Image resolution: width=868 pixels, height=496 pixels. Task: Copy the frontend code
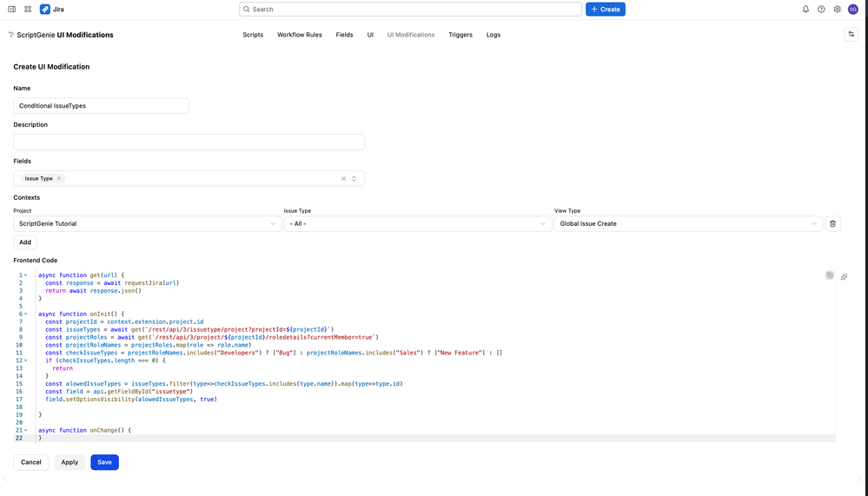coord(829,275)
